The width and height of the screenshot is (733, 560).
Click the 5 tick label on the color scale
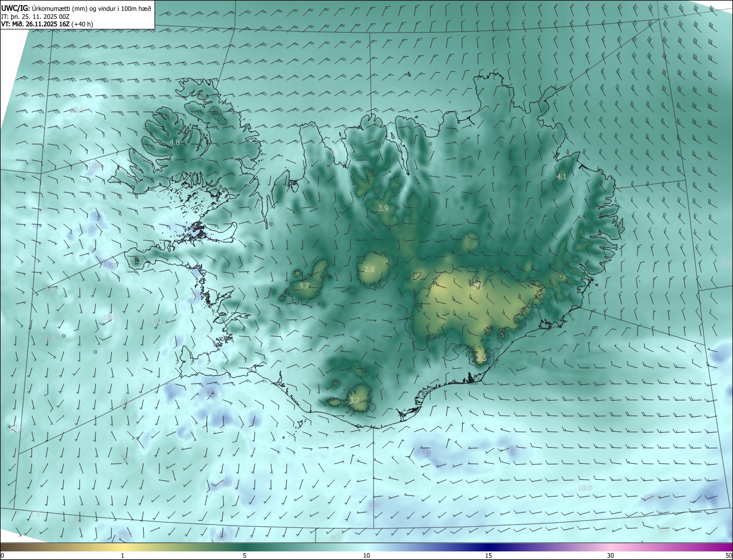(x=245, y=555)
